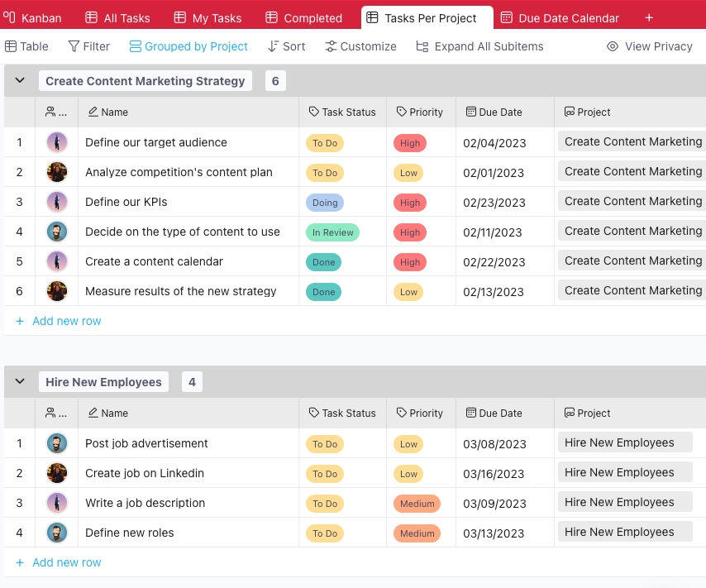This screenshot has height=588, width=706.
Task: Open Task Status column header in first group
Action: pyautogui.click(x=342, y=112)
